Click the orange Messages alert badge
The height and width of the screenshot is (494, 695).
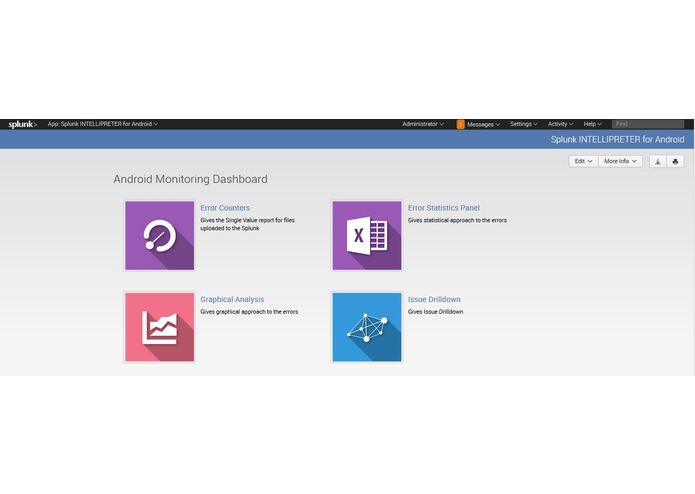461,124
